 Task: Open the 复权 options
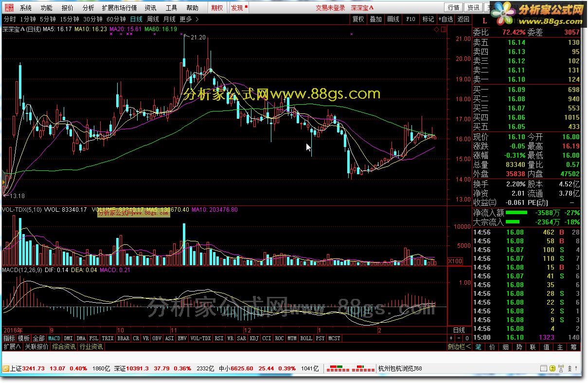pos(358,19)
